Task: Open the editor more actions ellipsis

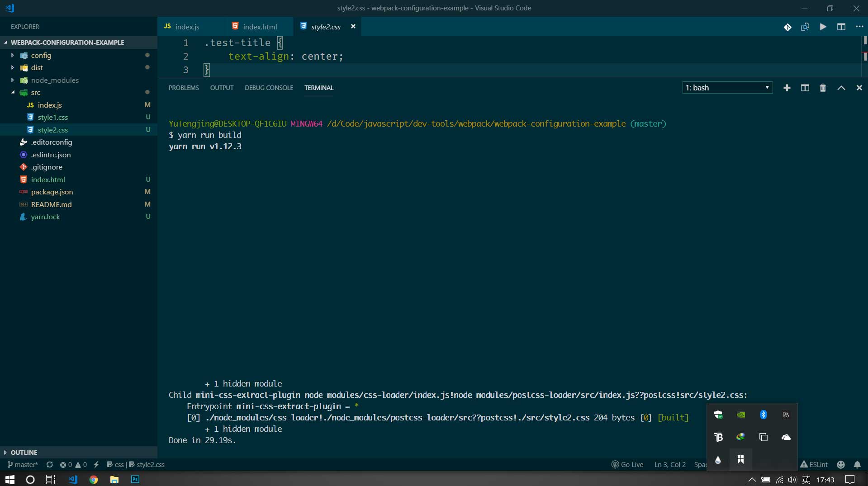Action: [859, 27]
